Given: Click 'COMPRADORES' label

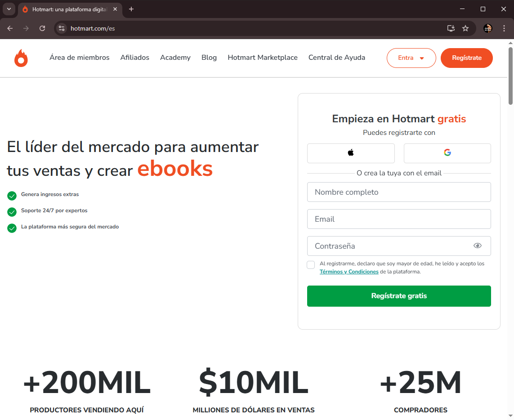Looking at the screenshot, I should (420, 410).
